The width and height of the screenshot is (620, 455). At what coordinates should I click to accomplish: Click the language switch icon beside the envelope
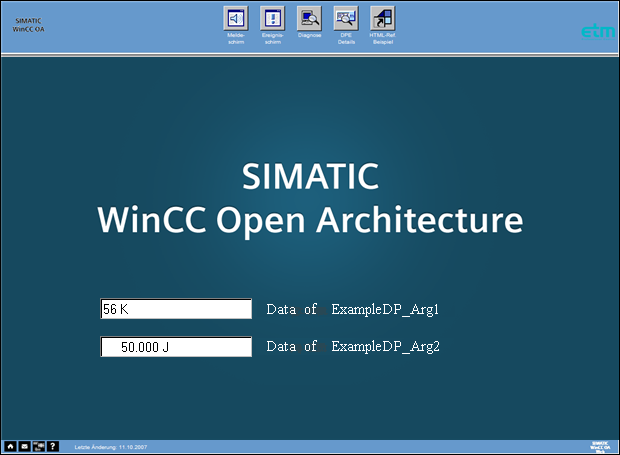[38, 446]
